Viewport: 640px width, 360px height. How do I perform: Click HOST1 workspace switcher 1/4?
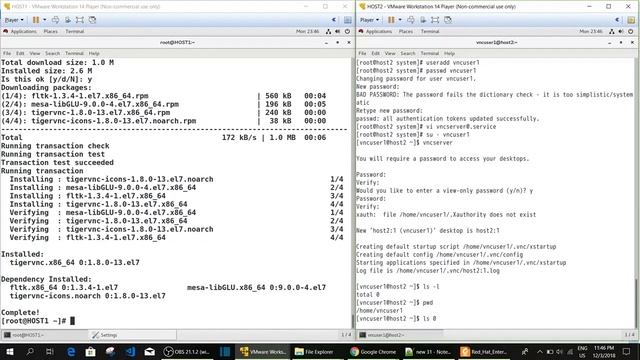(346, 335)
